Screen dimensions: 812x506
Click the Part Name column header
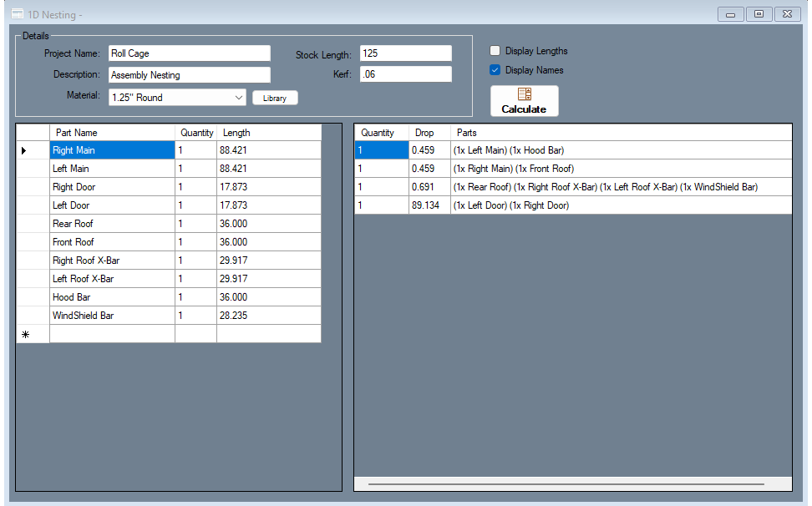click(x=113, y=133)
